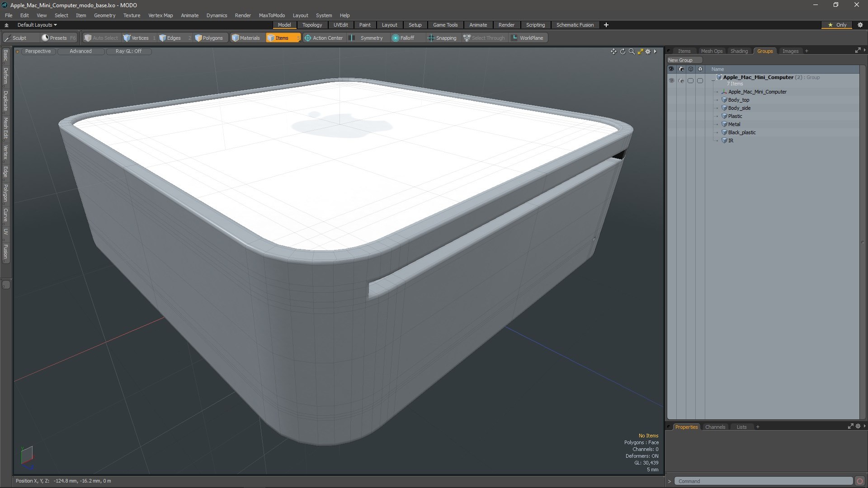Open the Vertex Map menu
Screen dimensions: 868x488
160,15
